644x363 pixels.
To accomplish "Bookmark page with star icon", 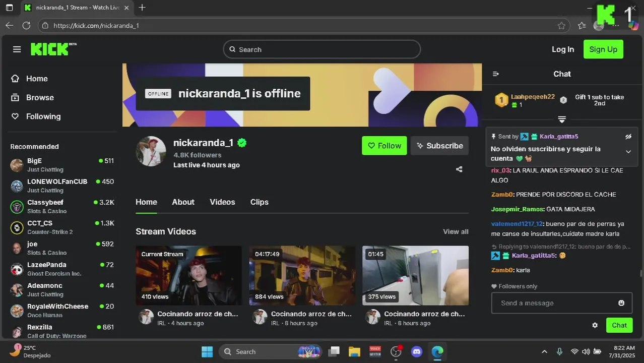I will [x=561, y=26].
